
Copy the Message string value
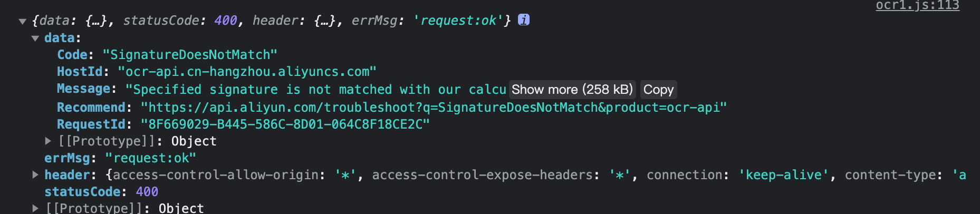tap(658, 90)
